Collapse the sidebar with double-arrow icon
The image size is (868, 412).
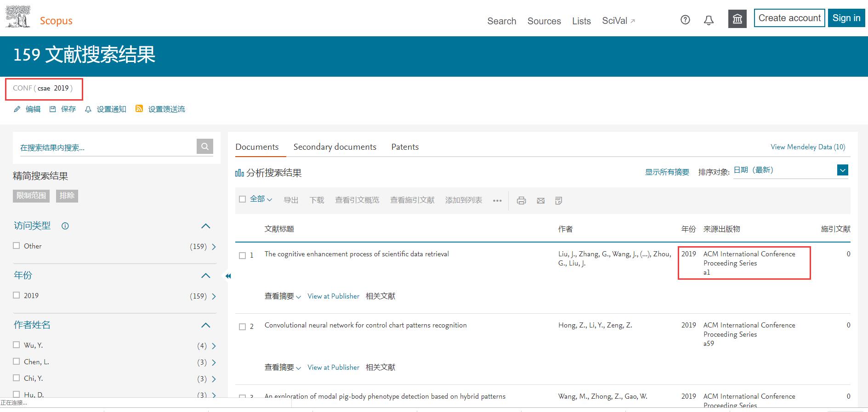(x=228, y=276)
